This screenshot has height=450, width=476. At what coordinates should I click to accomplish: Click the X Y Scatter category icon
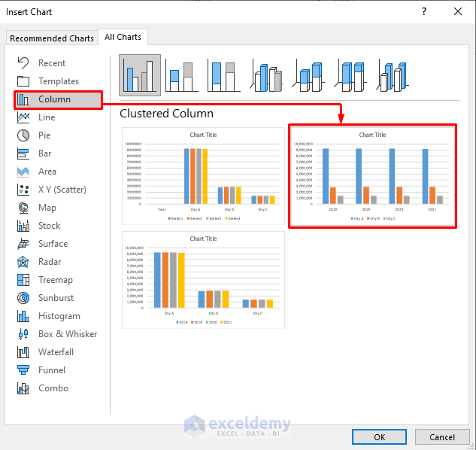[x=23, y=190]
